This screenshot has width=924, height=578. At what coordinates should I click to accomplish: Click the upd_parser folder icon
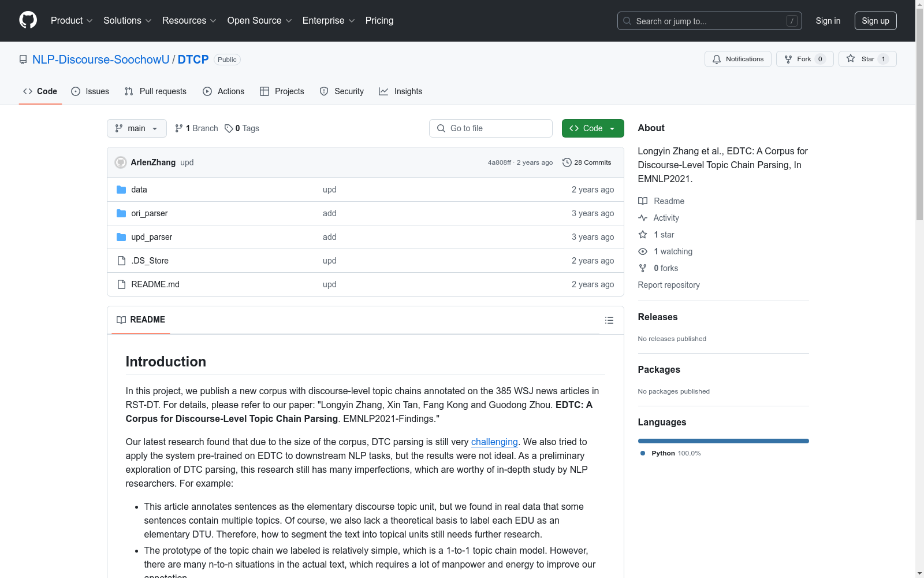pyautogui.click(x=121, y=237)
